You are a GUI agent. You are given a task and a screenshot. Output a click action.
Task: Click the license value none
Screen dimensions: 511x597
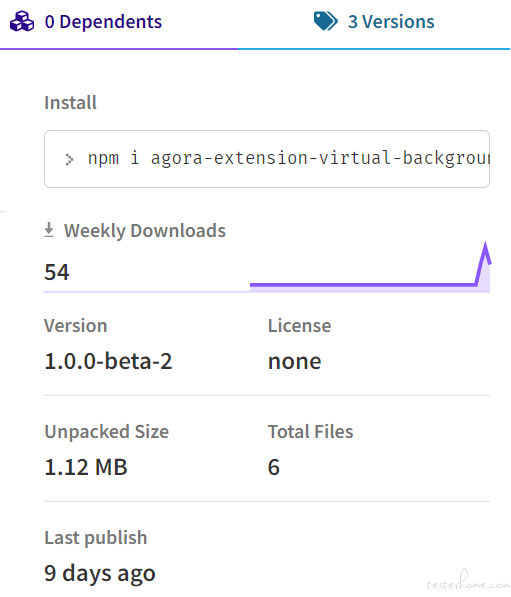(294, 361)
